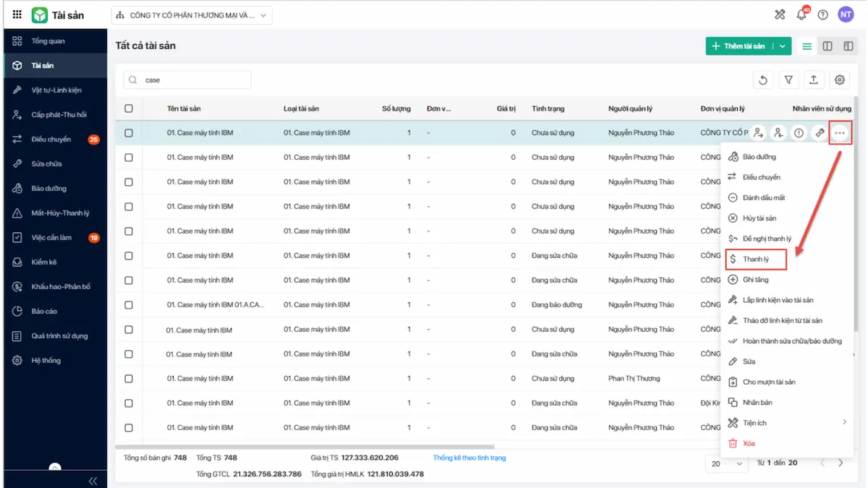This screenshot has width=868, height=488.
Task: Choose Thanh lý from the context menu
Action: point(756,259)
